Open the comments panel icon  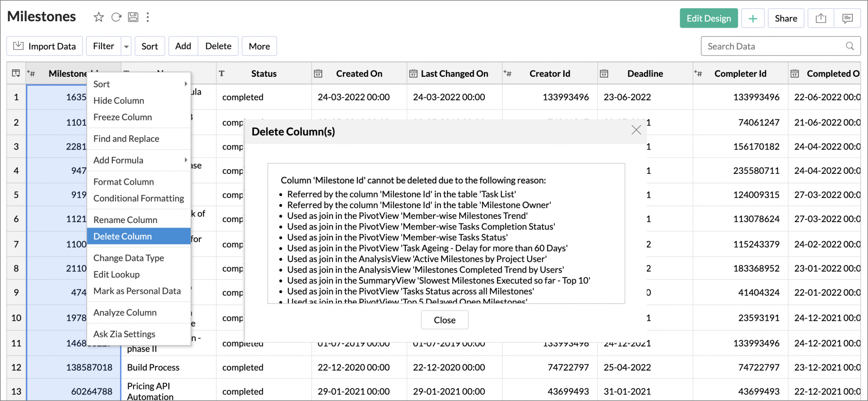tap(848, 18)
